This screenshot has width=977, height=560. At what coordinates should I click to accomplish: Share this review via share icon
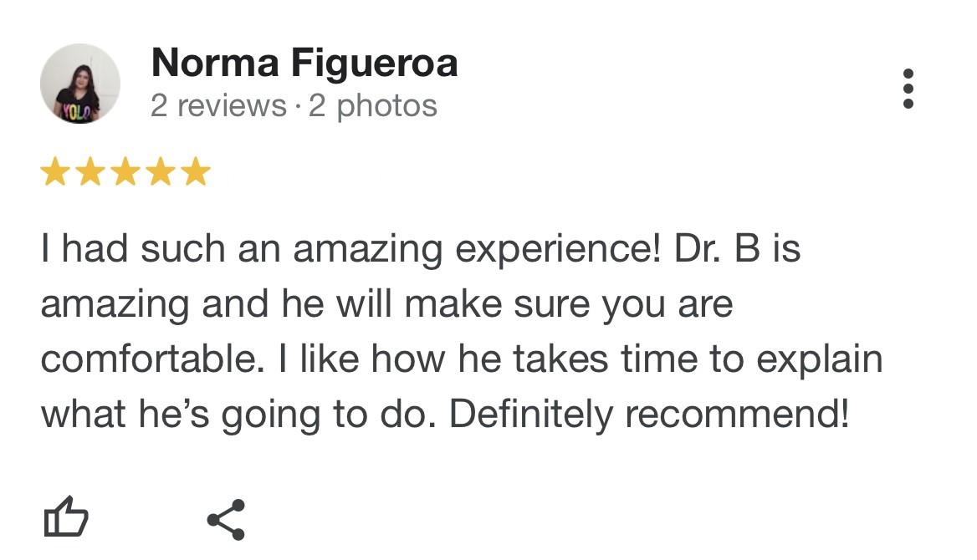coord(226,519)
